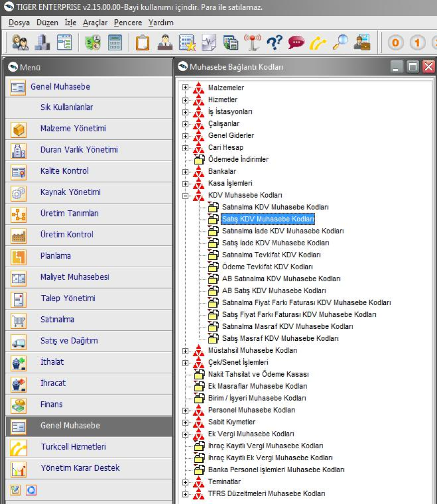Open the Düzen menu
437x504 pixels.
(x=47, y=22)
